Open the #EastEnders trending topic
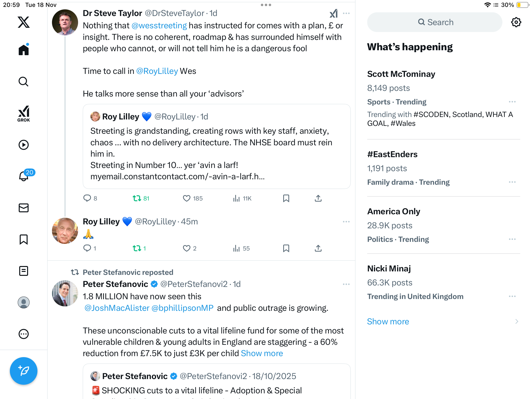This screenshot has height=399, width=532. pos(392,154)
